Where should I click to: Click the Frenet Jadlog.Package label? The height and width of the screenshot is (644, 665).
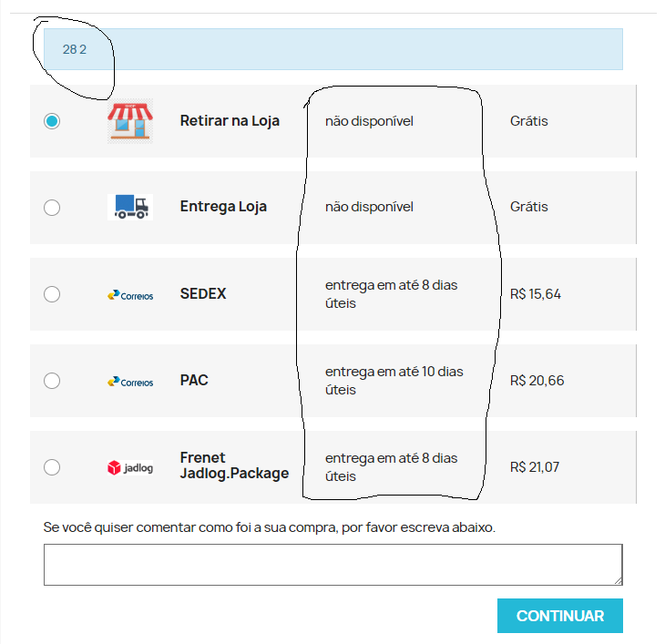pos(234,465)
